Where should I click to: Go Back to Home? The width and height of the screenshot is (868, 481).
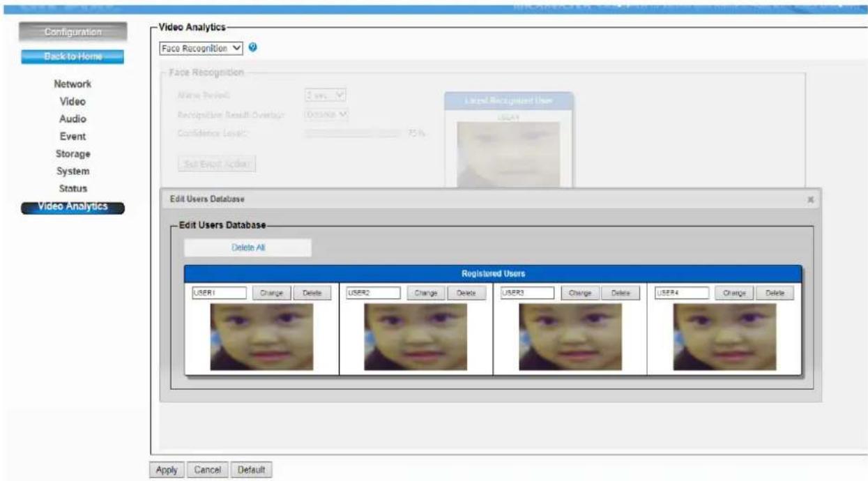[x=73, y=56]
